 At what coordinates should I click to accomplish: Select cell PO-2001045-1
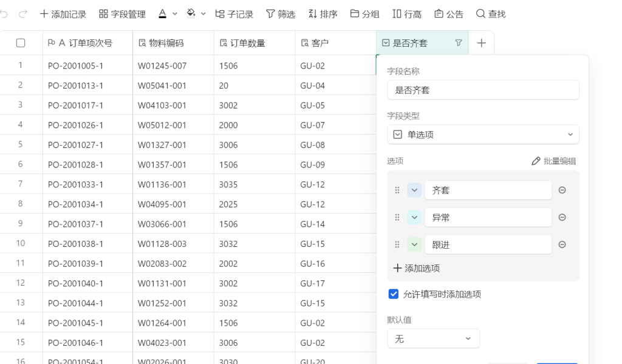(x=87, y=323)
